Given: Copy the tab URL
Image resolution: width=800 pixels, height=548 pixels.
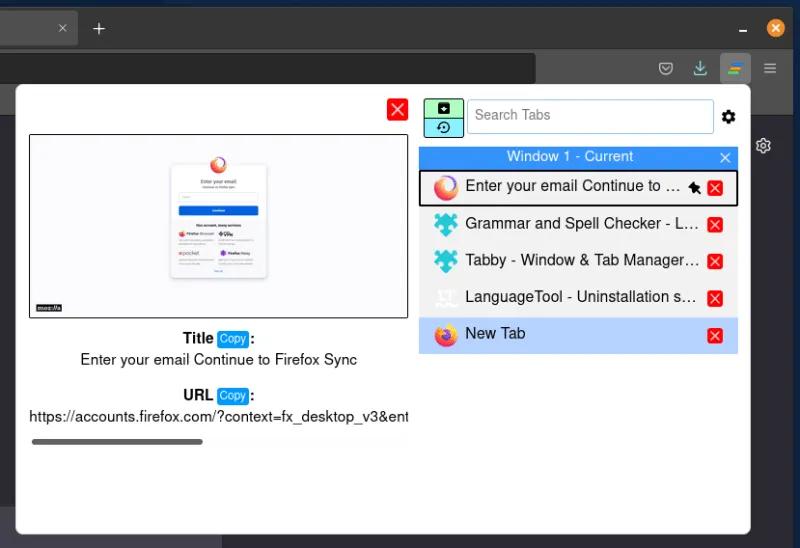Looking at the screenshot, I should (x=233, y=396).
